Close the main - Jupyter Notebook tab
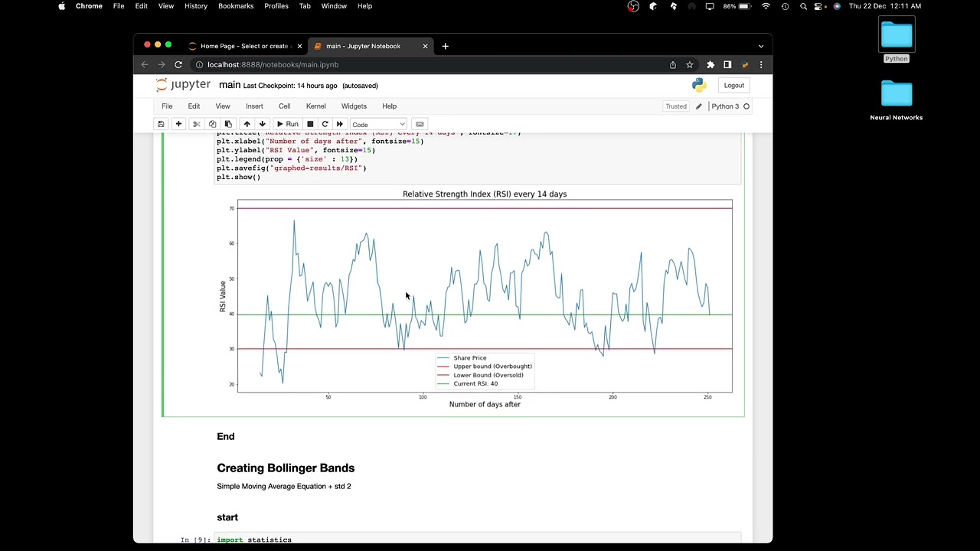Screen dimensions: 980x551 (425, 46)
